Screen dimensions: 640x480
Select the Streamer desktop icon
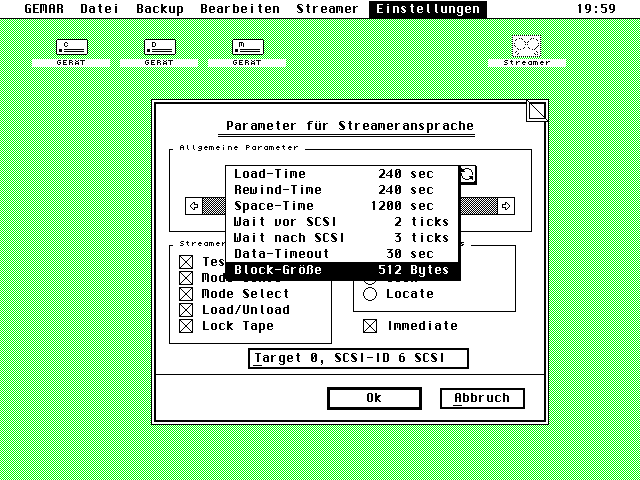(526, 48)
